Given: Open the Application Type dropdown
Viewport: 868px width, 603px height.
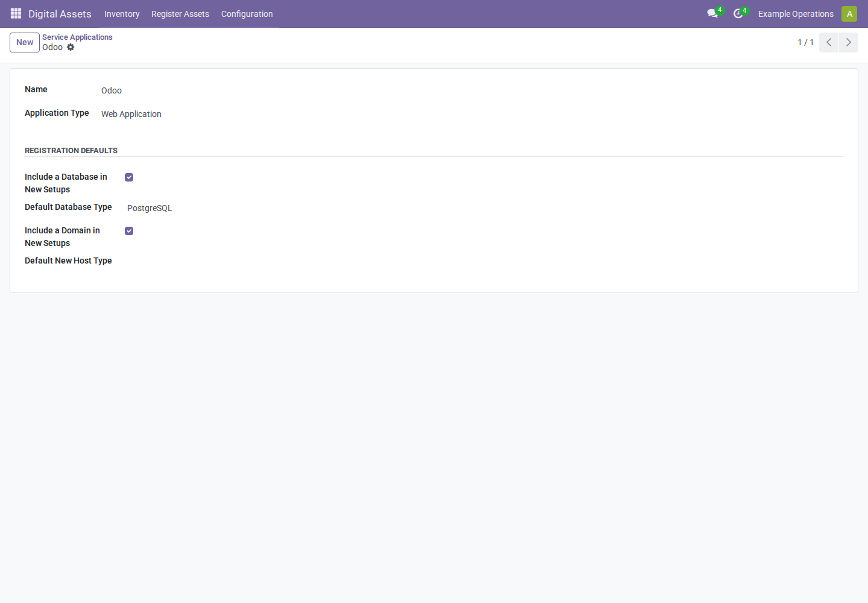Looking at the screenshot, I should click(x=261, y=114).
